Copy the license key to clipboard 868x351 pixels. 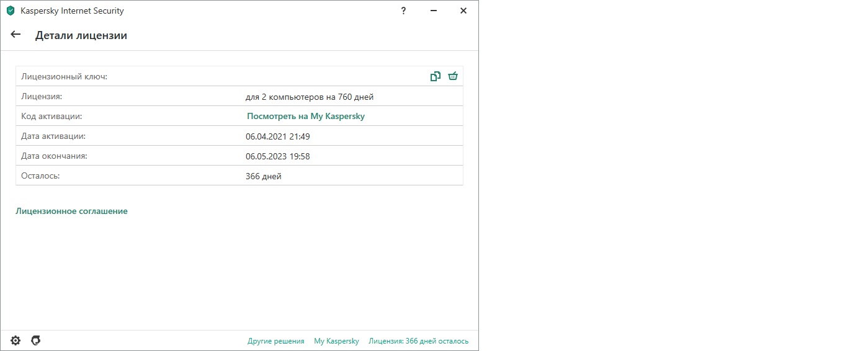[x=436, y=76]
